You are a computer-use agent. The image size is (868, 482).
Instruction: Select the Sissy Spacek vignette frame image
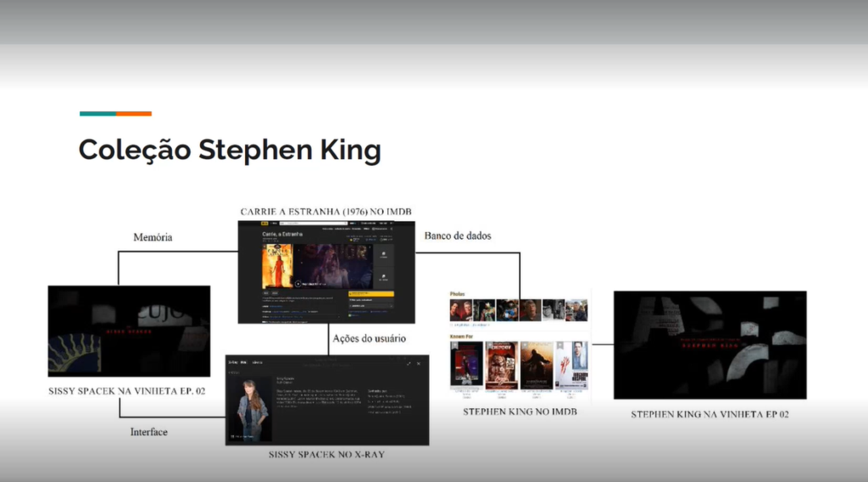(129, 331)
